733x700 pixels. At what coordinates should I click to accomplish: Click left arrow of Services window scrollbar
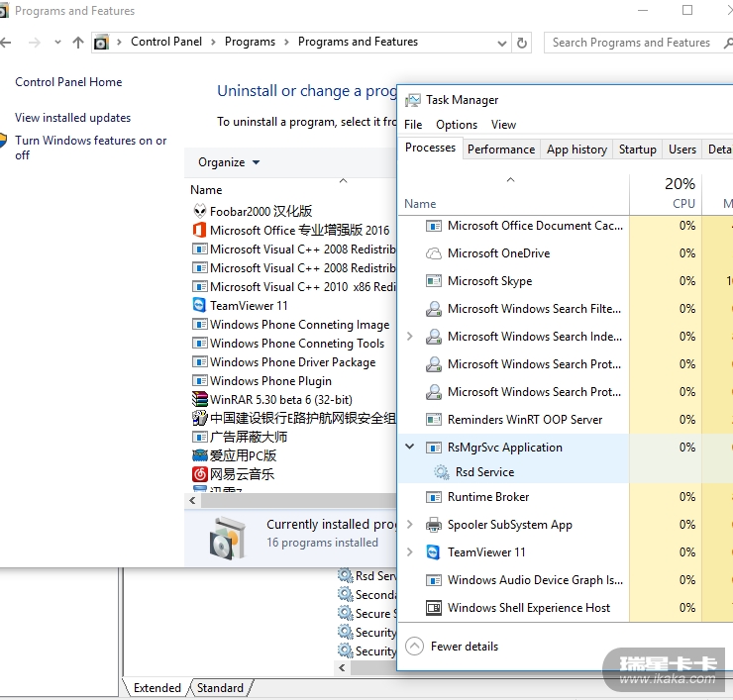point(342,667)
